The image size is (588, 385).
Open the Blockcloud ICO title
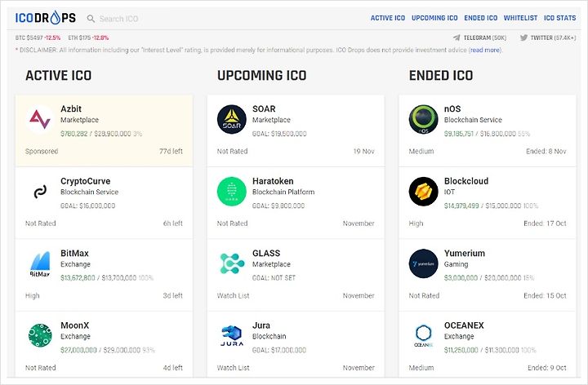pos(466,181)
